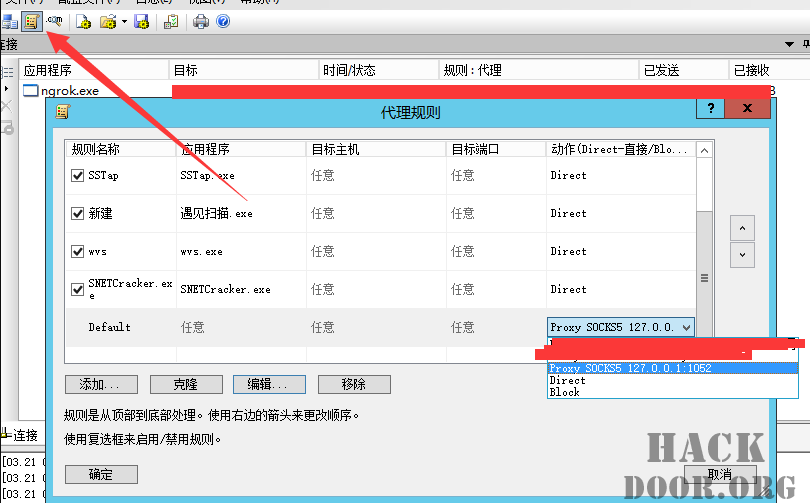Click 任意 target port in SNETCracker row

[462, 289]
